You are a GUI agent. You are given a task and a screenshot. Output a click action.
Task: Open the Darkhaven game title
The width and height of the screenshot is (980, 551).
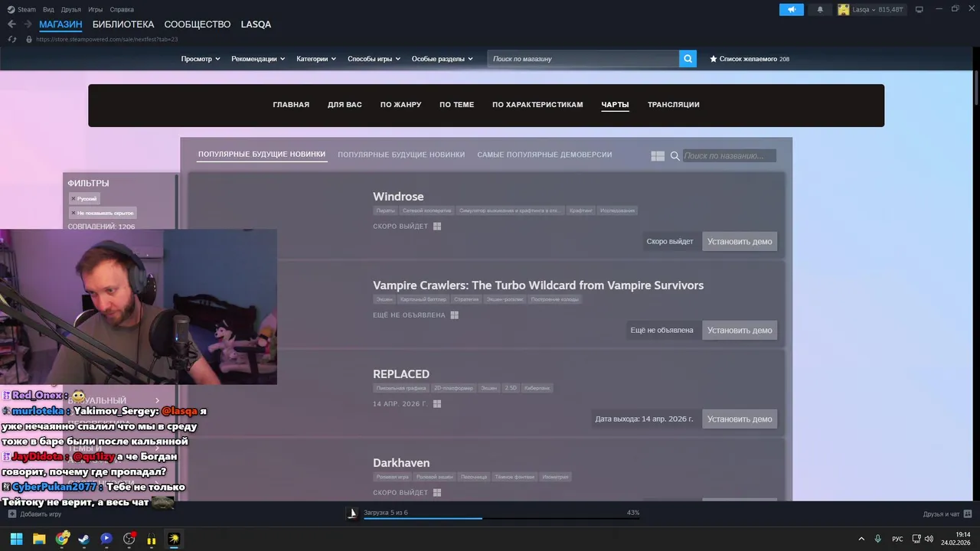(401, 463)
